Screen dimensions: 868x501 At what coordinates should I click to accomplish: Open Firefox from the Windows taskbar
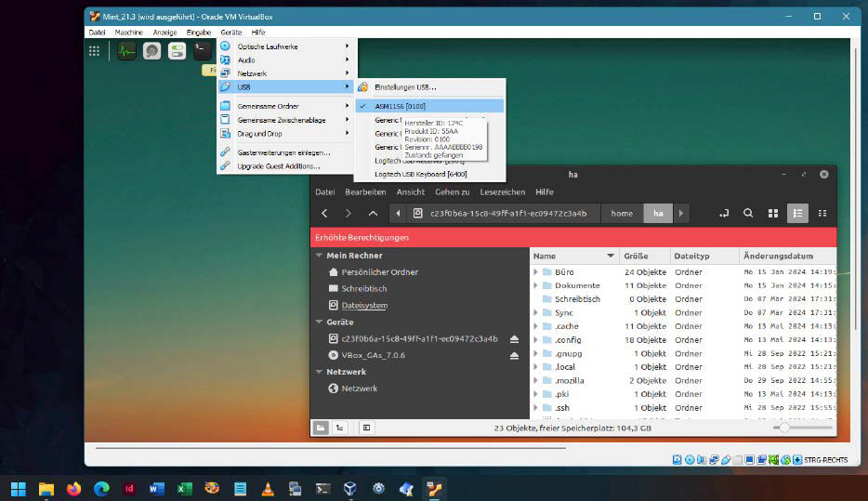point(73,489)
